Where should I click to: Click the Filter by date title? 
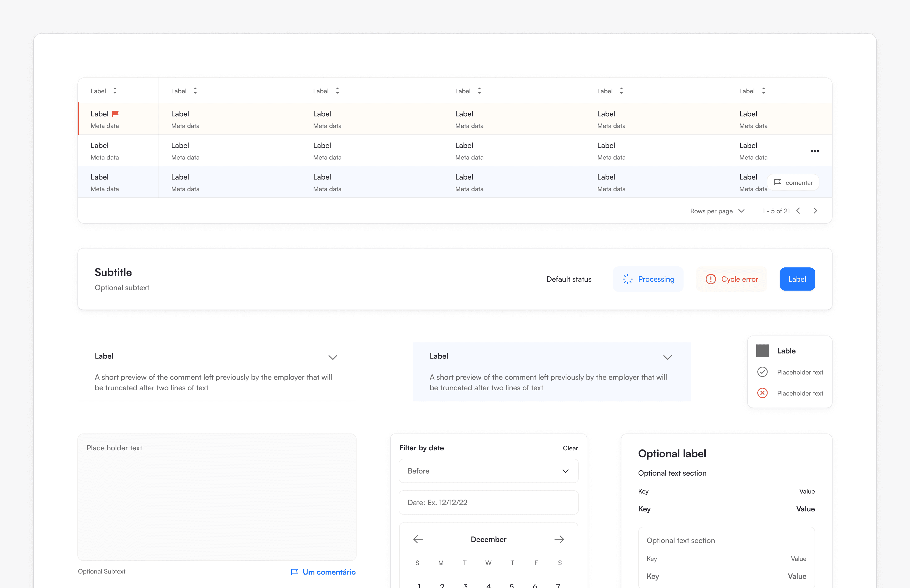421,447
